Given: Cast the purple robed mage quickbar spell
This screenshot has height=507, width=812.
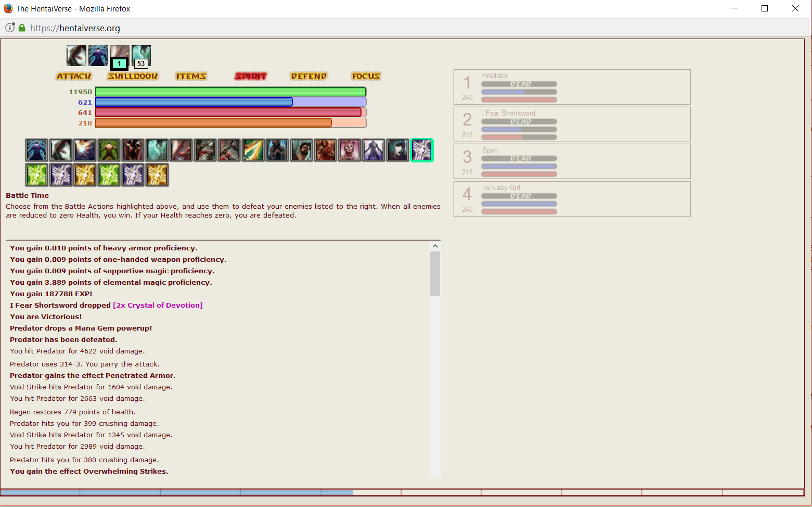Looking at the screenshot, I should click(x=373, y=150).
